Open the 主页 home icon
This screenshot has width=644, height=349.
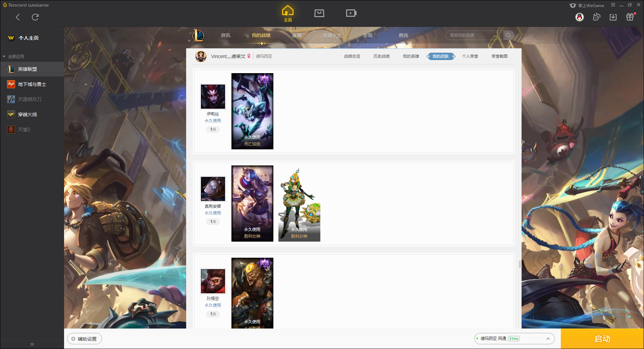click(x=288, y=14)
